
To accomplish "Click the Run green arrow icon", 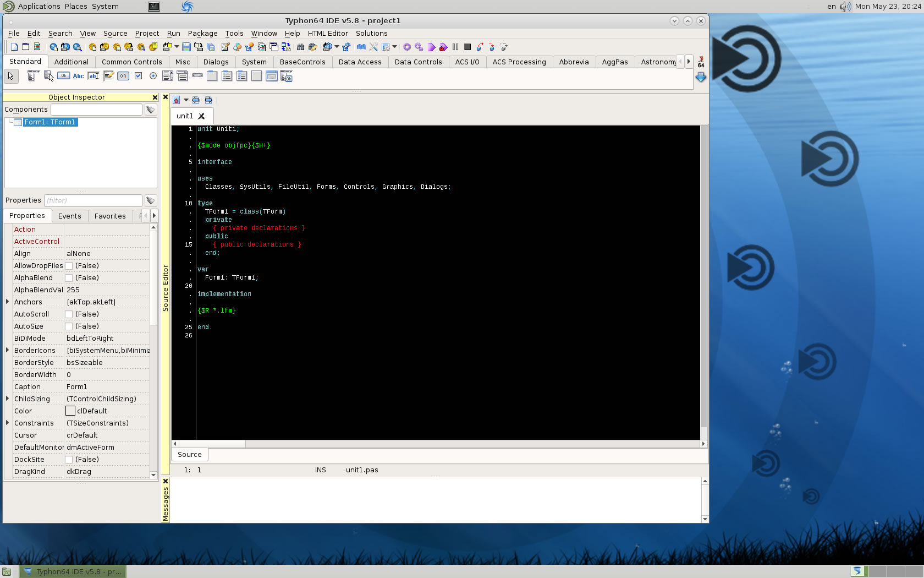I will point(432,47).
